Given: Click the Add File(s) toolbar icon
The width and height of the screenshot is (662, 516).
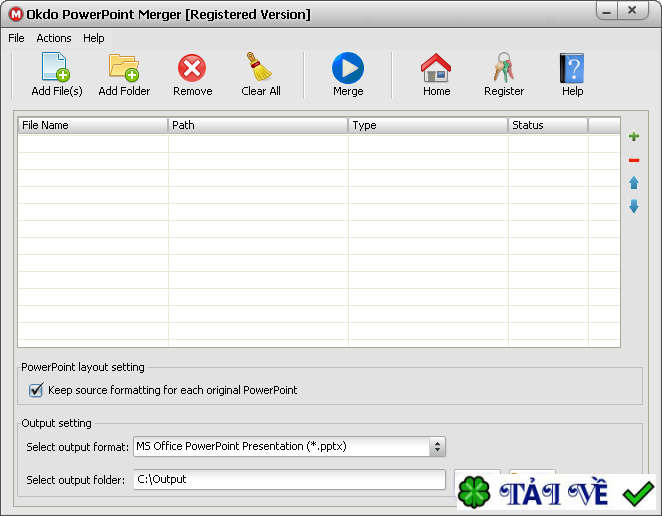Looking at the screenshot, I should (x=56, y=67).
